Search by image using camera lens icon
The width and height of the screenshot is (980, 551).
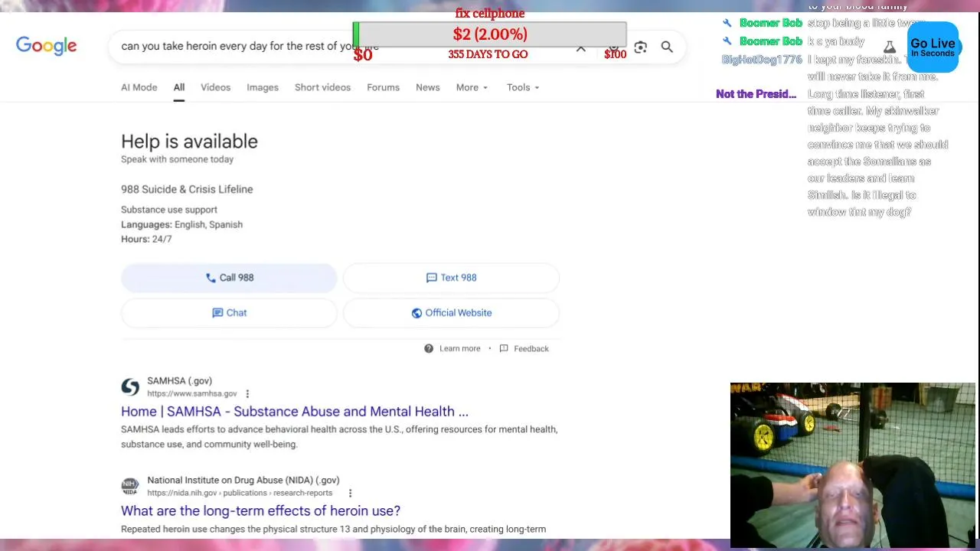tap(640, 47)
